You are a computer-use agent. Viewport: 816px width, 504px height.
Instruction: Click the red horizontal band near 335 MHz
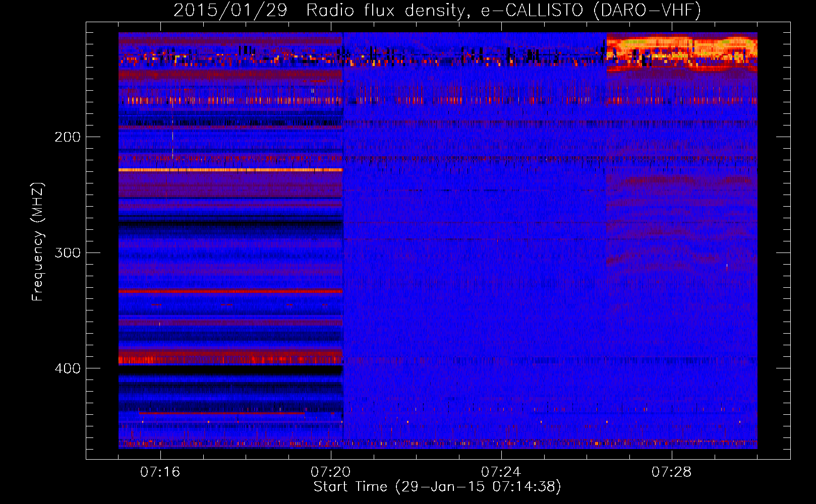click(x=230, y=291)
